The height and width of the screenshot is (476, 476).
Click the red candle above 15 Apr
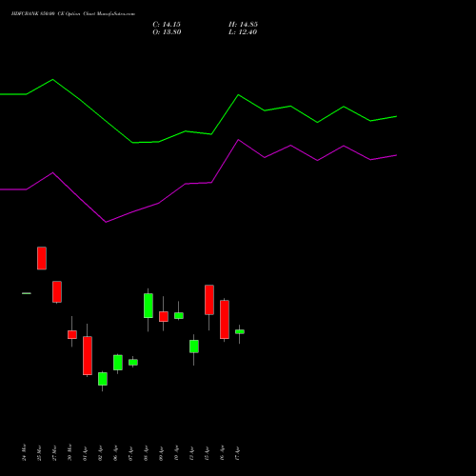(209, 300)
